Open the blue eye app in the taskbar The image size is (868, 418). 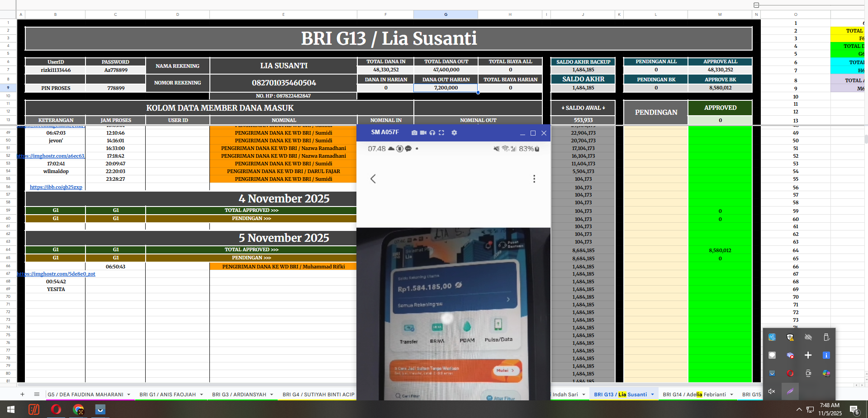(x=100, y=409)
